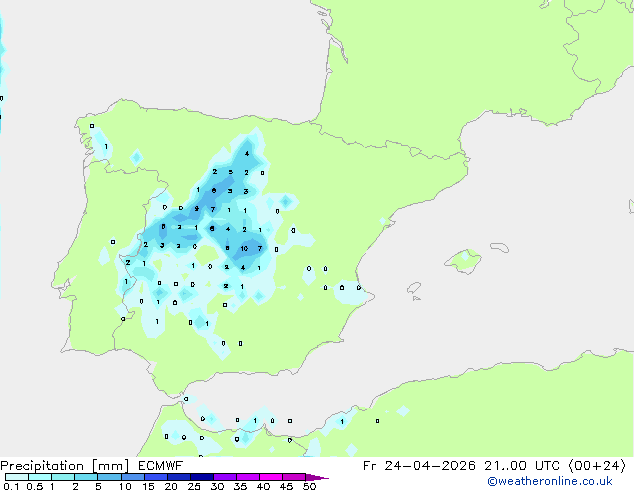
Task: Pick the 10–15 mm legend color swatch
Action: point(132,477)
